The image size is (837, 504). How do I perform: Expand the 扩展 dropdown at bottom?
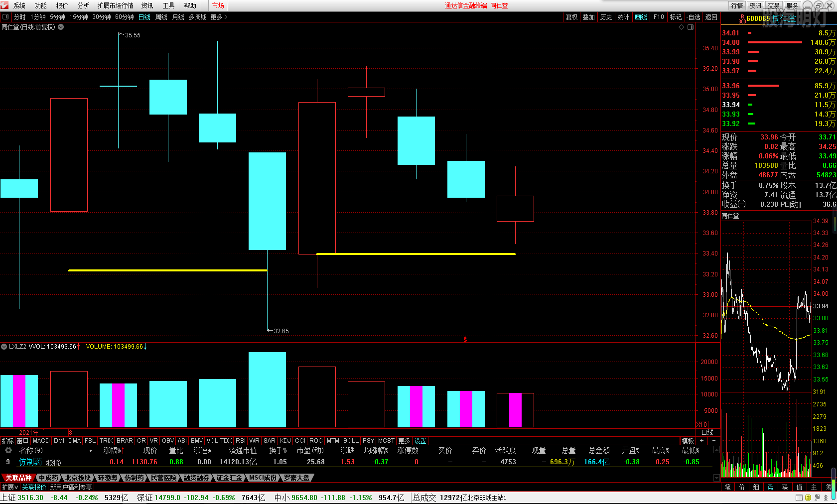point(9,487)
